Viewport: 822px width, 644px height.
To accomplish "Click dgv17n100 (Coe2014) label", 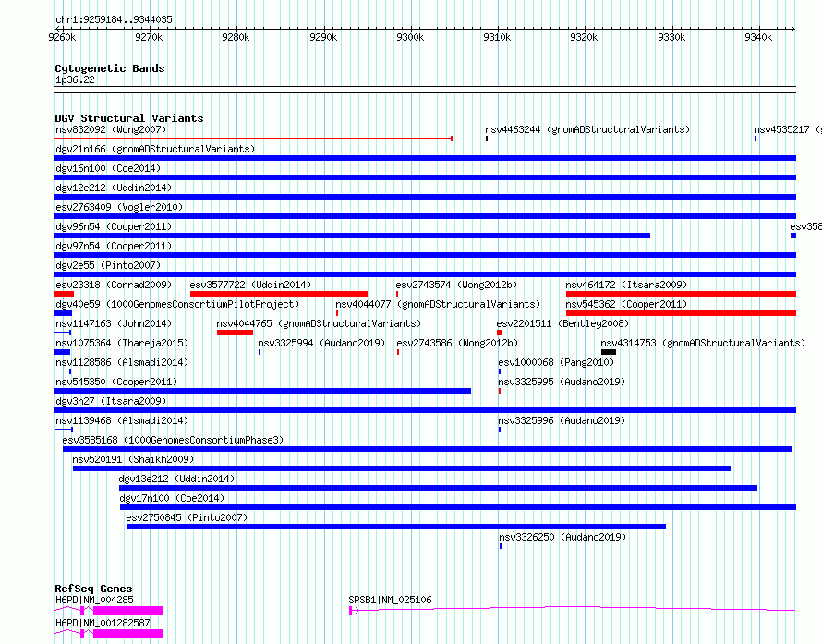I will coord(172,498).
